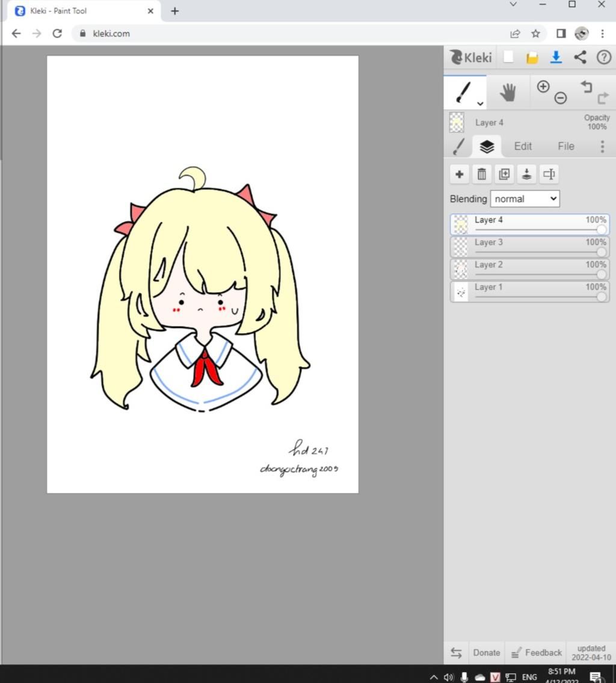The image size is (616, 683).
Task: Show hidden system tray icons
Action: [433, 677]
